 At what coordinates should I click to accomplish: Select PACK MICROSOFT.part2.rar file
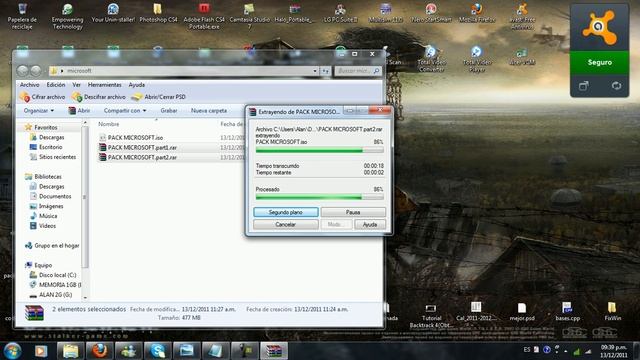point(142,157)
